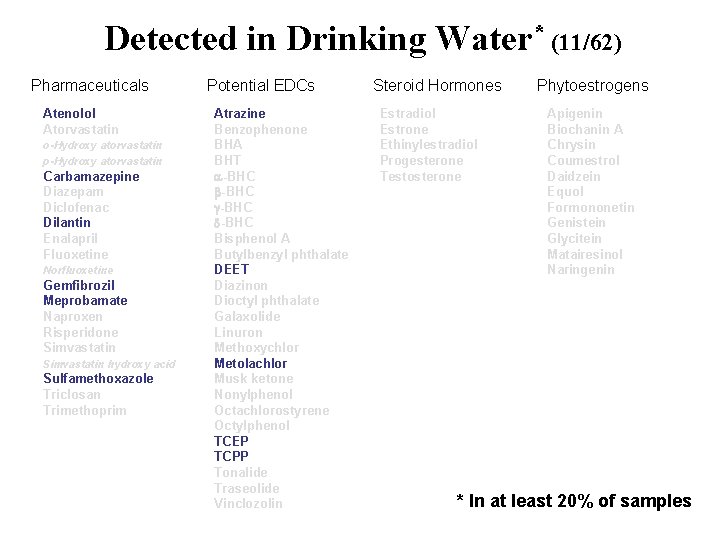
Task: Click the Sulfamethoxazole entry
Action: pyautogui.click(x=98, y=379)
